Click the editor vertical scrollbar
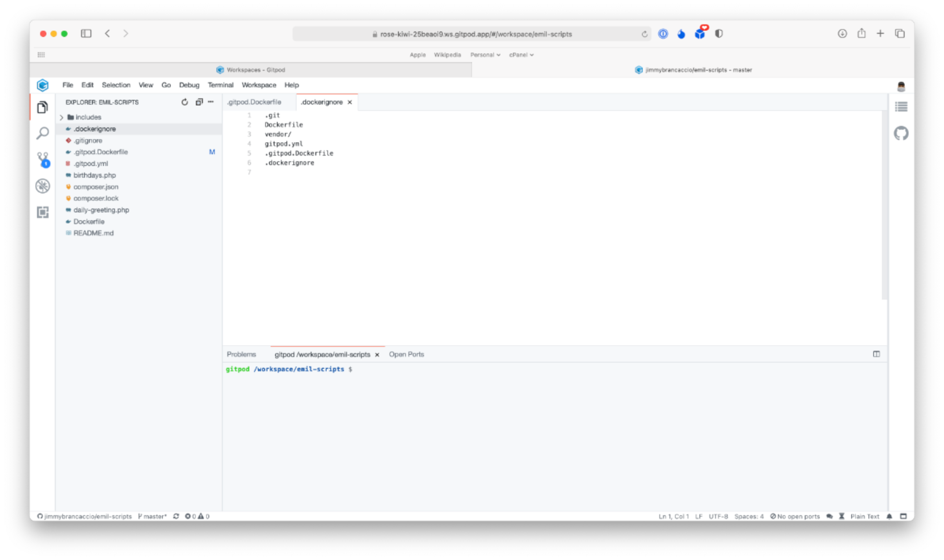The image size is (944, 560). click(x=884, y=204)
